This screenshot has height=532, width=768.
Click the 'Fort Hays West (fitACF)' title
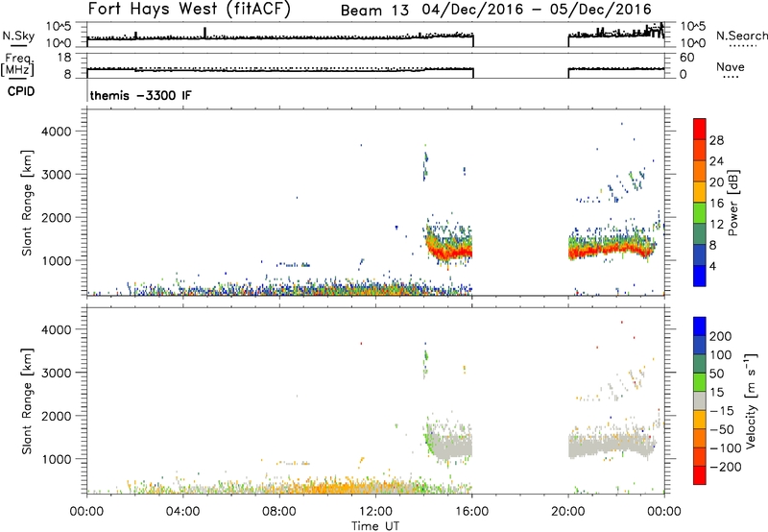coord(189,9)
